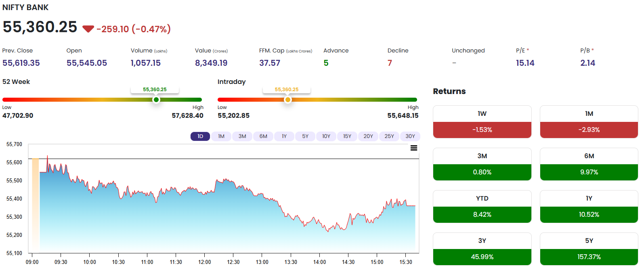Click Advance count 5
Viewport: 644px width, 272px height.
point(326,63)
